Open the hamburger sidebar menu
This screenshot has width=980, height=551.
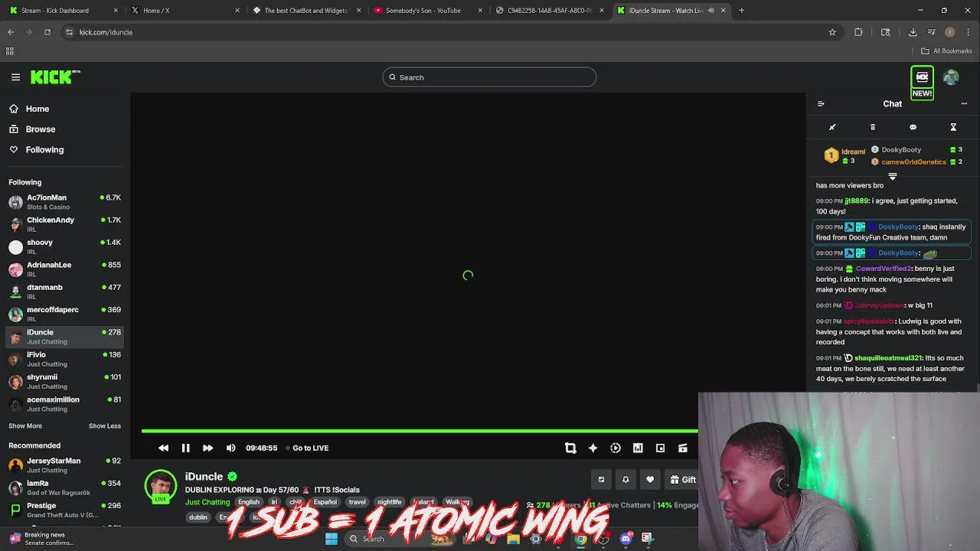[x=15, y=77]
